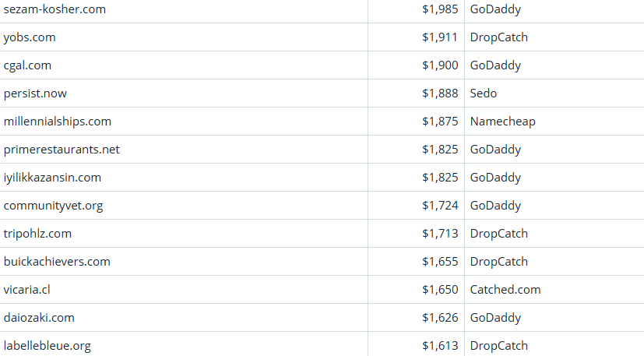644x356 pixels.
Task: Open the daiozaki.com domain entry
Action: pyautogui.click(x=39, y=318)
